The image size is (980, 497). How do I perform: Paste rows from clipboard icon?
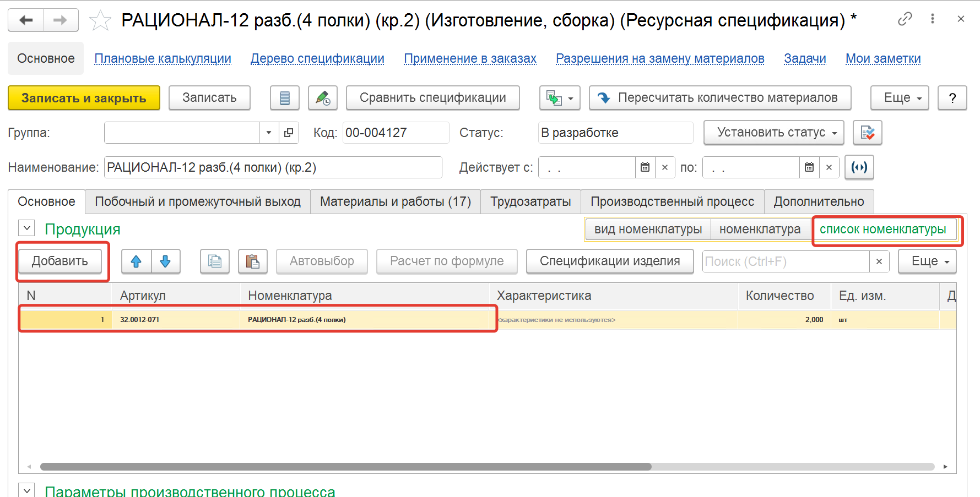pyautogui.click(x=252, y=261)
